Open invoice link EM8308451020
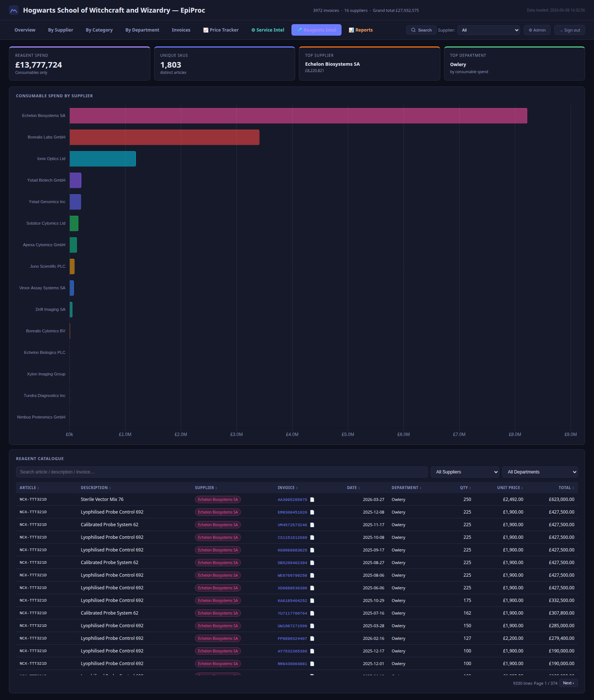The image size is (594, 700). click(x=292, y=512)
